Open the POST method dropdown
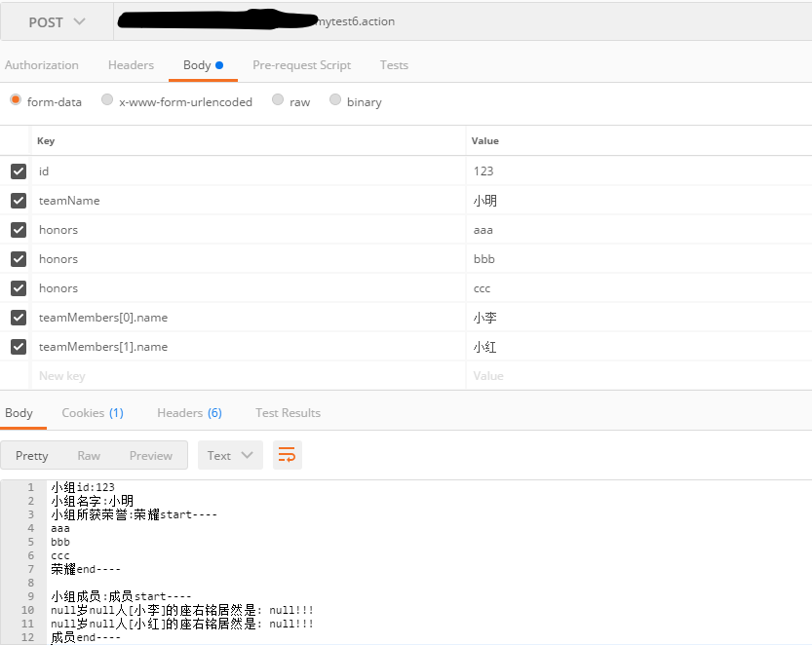Image resolution: width=812 pixels, height=645 pixels. point(57,22)
